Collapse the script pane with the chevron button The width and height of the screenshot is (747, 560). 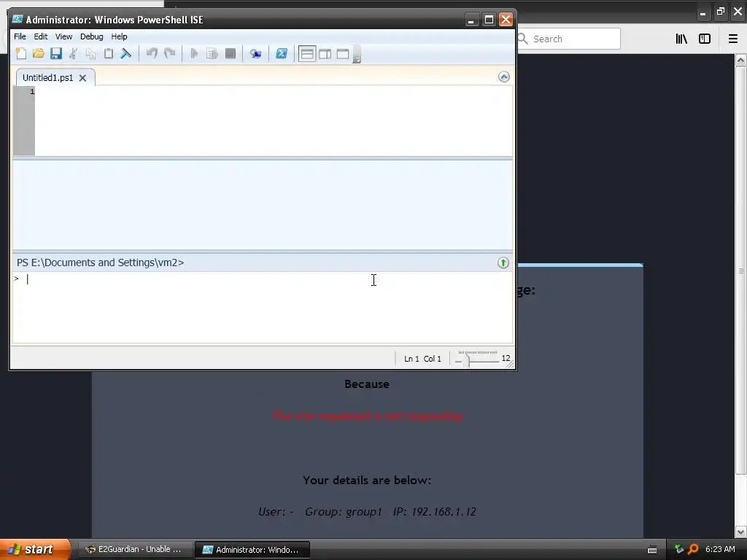[503, 77]
